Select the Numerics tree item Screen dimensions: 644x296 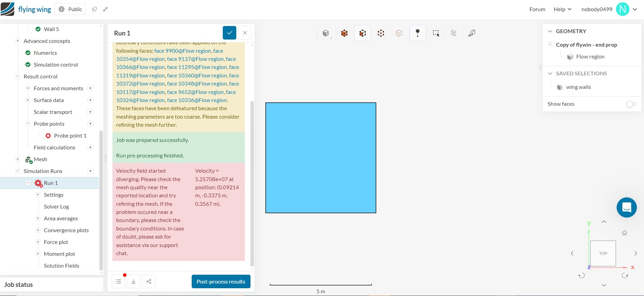pyautogui.click(x=45, y=53)
